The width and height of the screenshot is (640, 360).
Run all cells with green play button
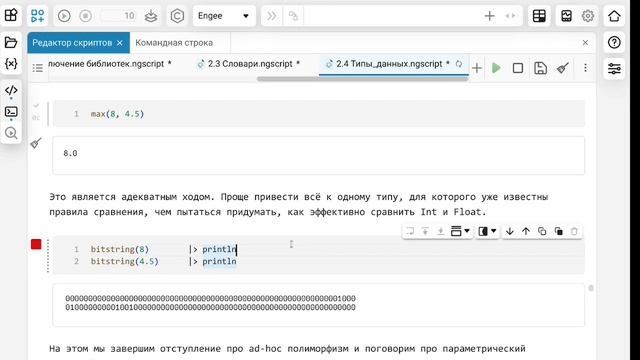[496, 68]
